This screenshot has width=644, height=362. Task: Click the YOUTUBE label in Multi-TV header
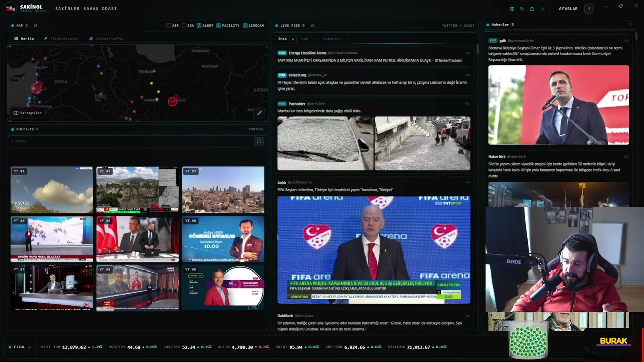[x=256, y=129]
